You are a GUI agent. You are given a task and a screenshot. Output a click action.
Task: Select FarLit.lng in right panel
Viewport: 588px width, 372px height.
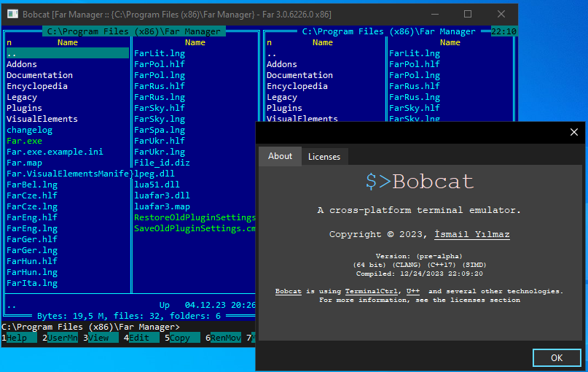coord(415,53)
